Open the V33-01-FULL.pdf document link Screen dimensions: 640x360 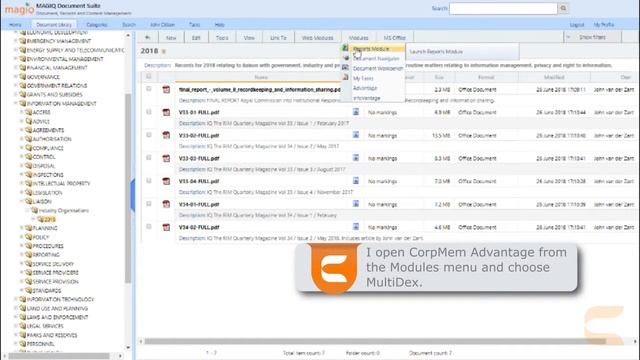point(199,112)
